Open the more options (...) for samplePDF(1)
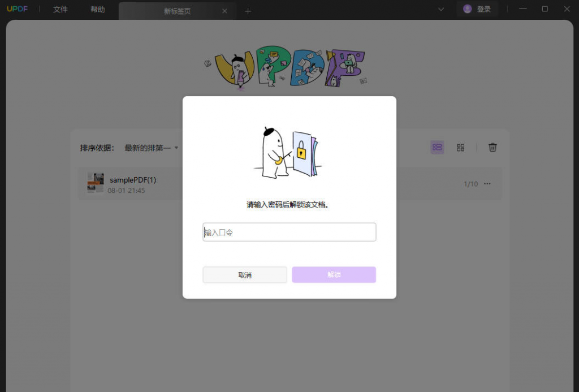This screenshot has height=392, width=579. pos(487,184)
